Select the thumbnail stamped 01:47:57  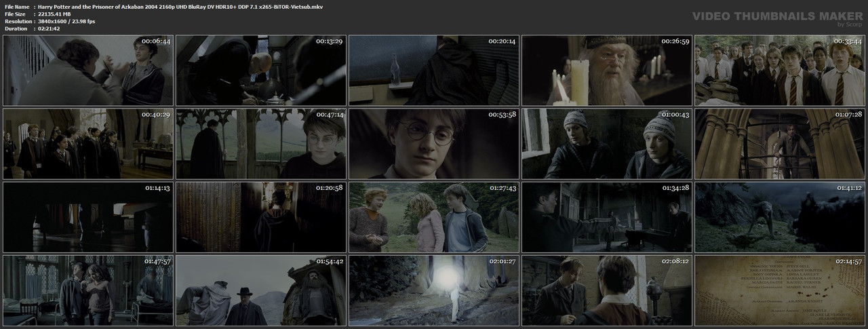[x=88, y=290]
